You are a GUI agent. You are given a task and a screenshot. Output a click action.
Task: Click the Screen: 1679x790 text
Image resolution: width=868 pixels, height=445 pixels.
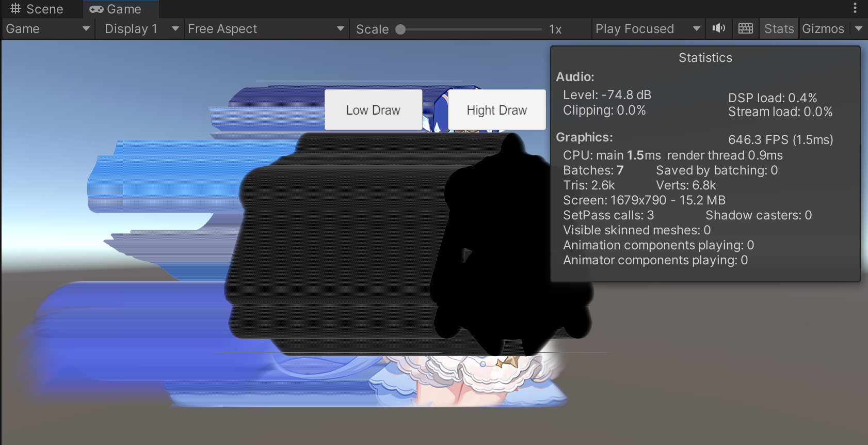coord(645,200)
